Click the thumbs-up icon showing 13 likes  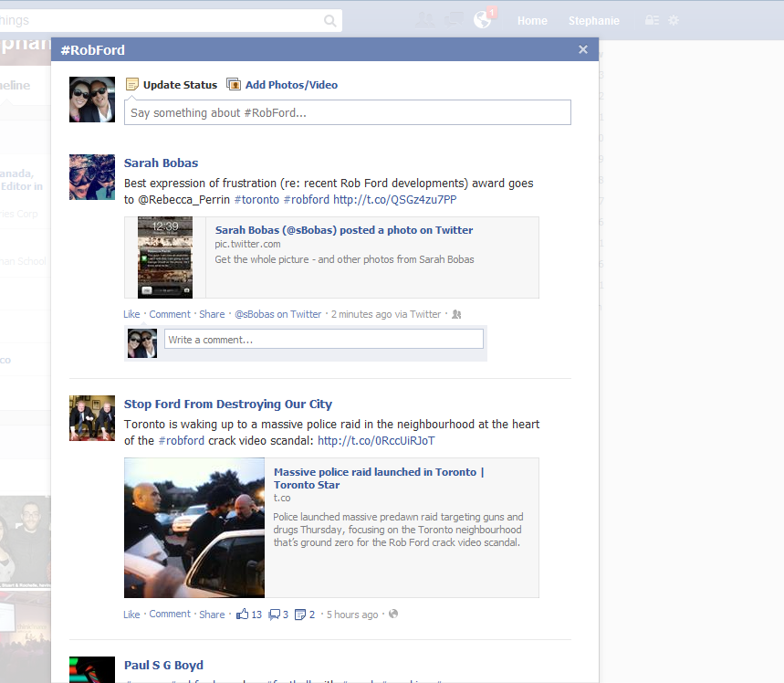pos(243,614)
